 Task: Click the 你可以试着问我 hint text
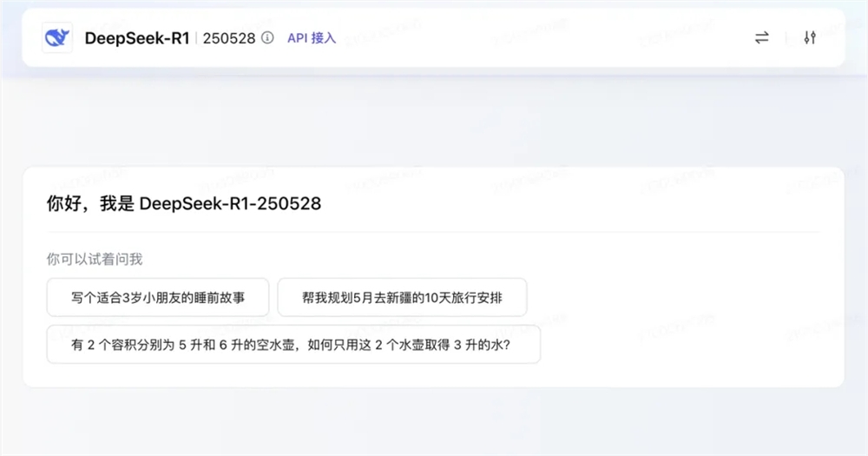click(x=95, y=259)
